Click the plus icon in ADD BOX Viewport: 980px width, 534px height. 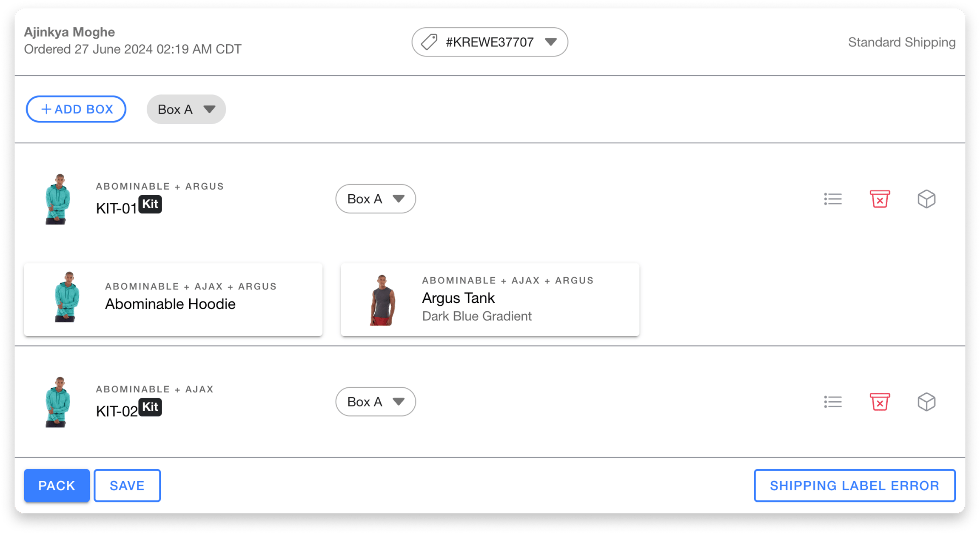[x=46, y=109]
